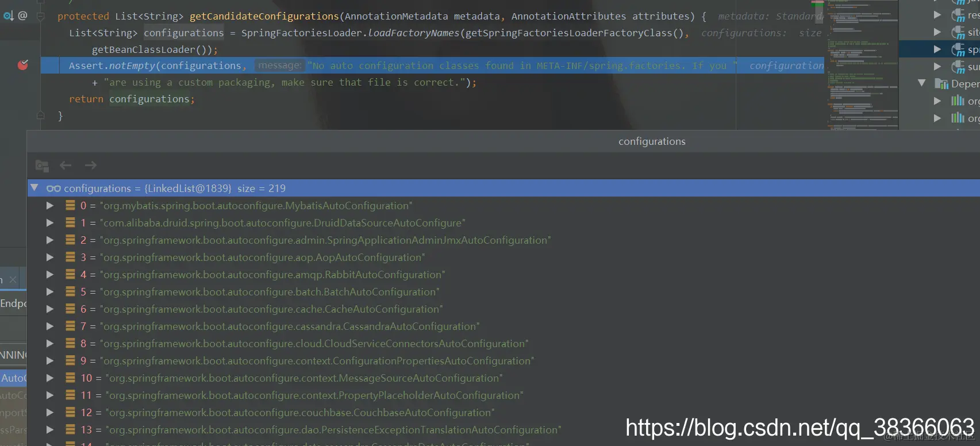Expand element 10 MessageSourceAutoConfiguration

tap(50, 378)
